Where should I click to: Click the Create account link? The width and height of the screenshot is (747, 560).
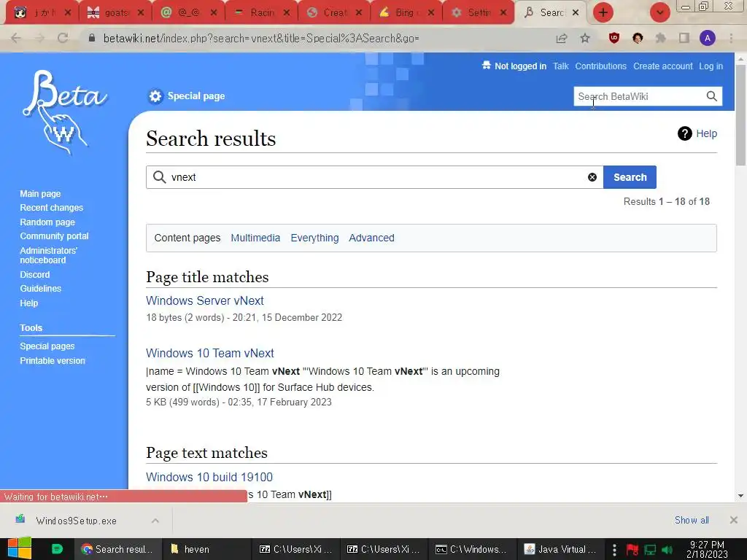pyautogui.click(x=662, y=66)
